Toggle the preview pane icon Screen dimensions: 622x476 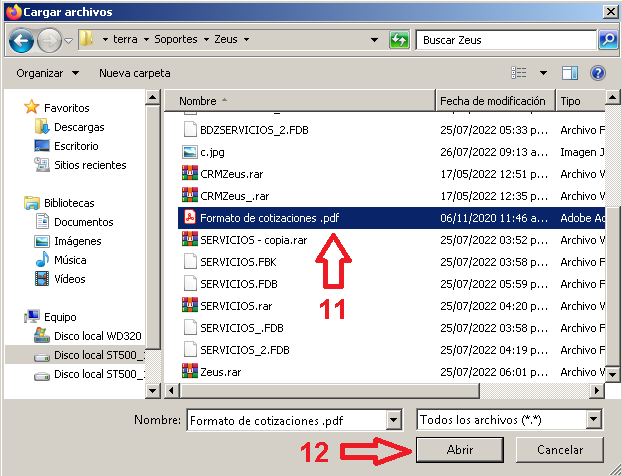[x=570, y=73]
